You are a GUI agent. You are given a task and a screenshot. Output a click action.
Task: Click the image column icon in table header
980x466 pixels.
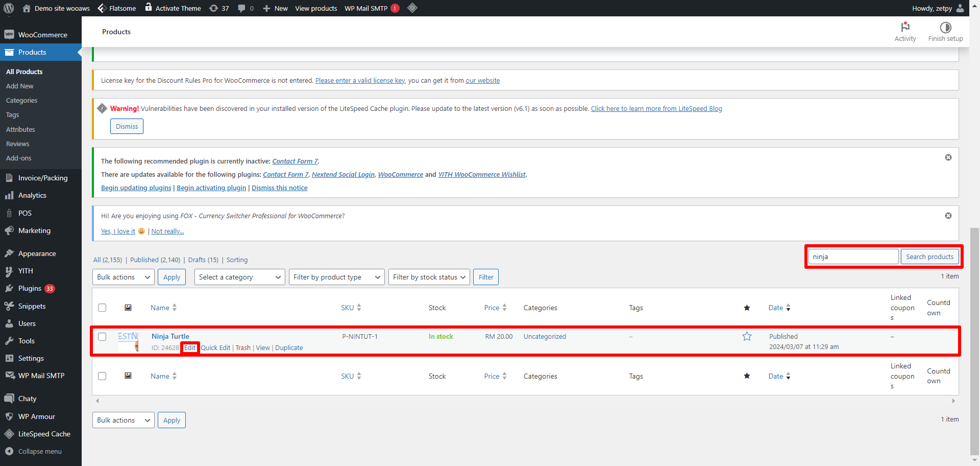(128, 308)
